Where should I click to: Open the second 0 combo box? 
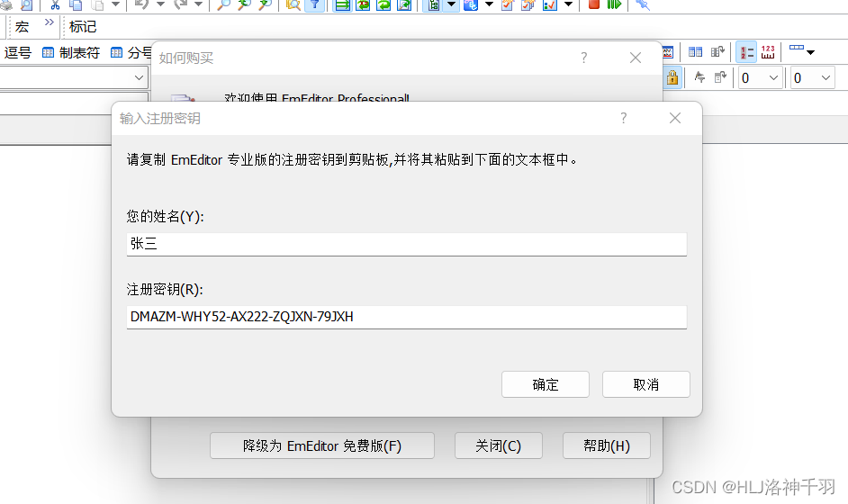[812, 78]
